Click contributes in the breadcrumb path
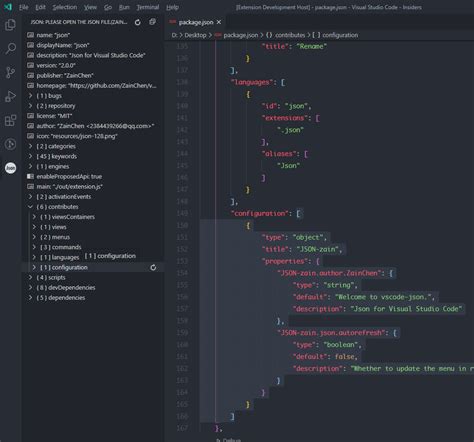This screenshot has width=474, height=442. pyautogui.click(x=290, y=35)
